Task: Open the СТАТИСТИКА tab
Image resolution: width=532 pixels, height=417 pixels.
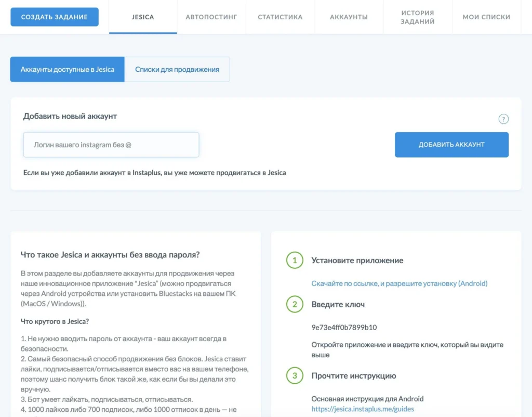Action: tap(280, 17)
